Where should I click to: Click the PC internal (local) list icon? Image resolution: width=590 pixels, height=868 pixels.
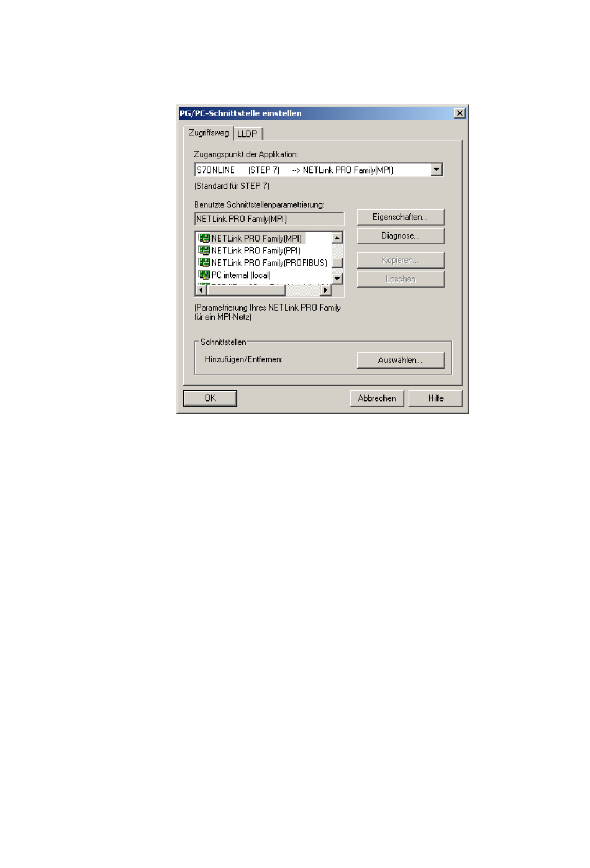204,275
